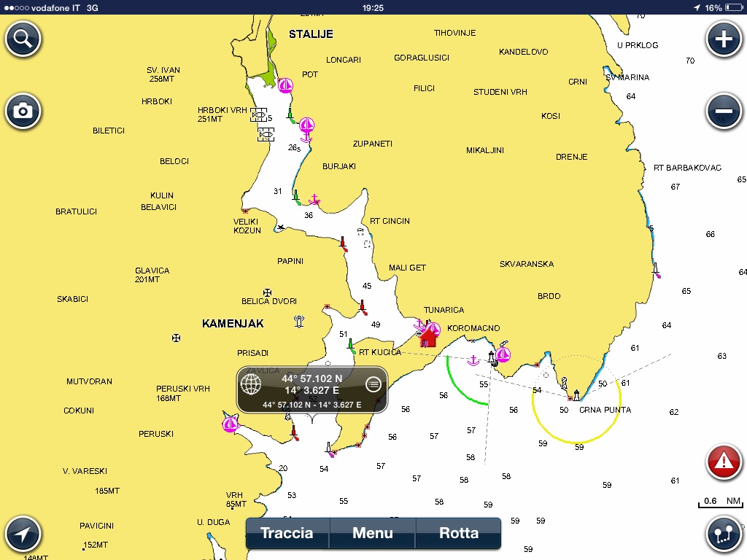
Task: Zoom out with the minus button
Action: click(724, 111)
